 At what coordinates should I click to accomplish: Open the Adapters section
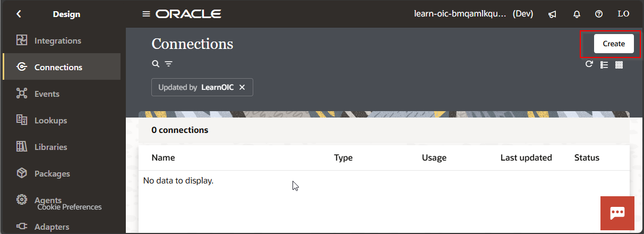[62, 227]
